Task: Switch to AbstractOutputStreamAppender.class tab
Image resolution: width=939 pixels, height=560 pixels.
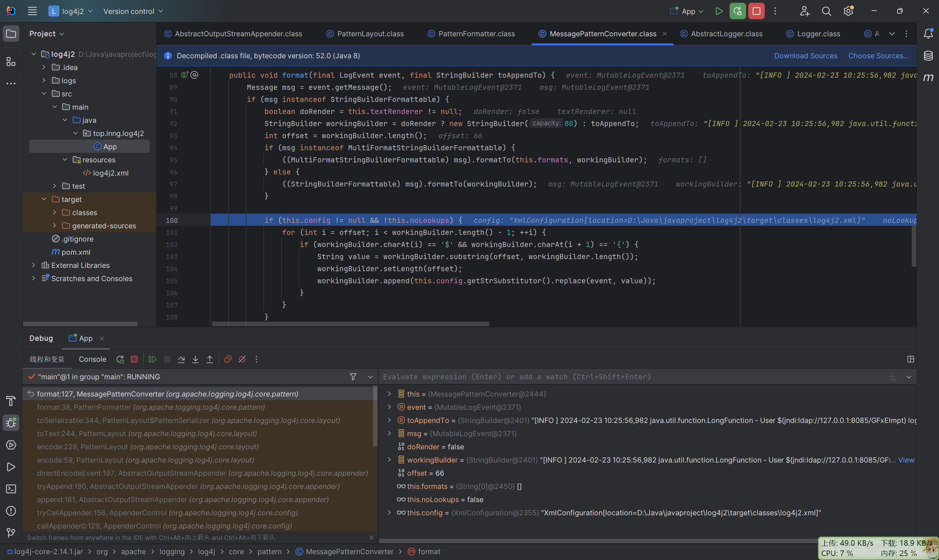Action: [x=233, y=34]
